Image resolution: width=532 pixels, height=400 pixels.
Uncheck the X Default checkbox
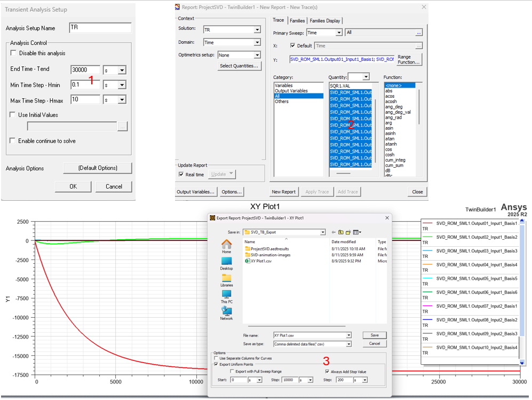pyautogui.click(x=292, y=45)
